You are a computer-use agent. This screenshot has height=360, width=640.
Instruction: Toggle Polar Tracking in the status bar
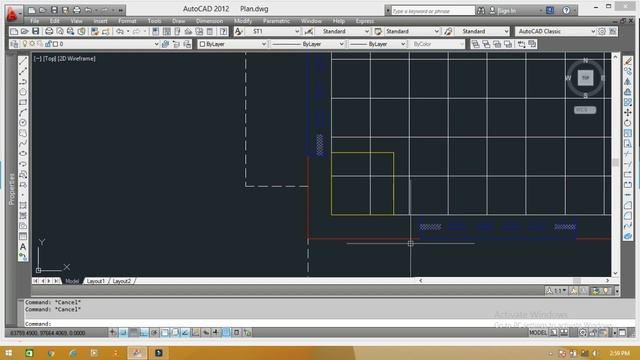pos(154,333)
